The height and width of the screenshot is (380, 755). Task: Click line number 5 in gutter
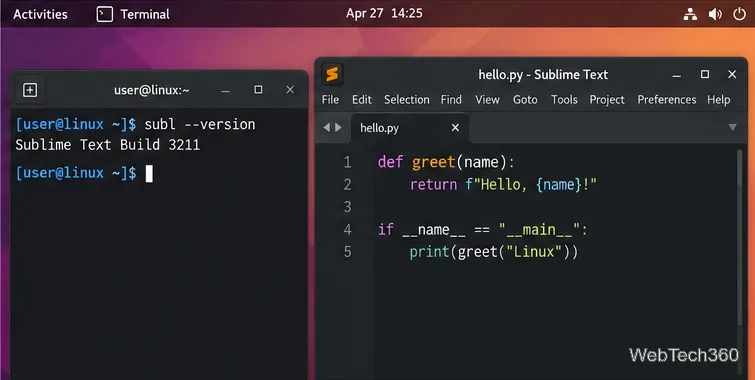pyautogui.click(x=347, y=252)
